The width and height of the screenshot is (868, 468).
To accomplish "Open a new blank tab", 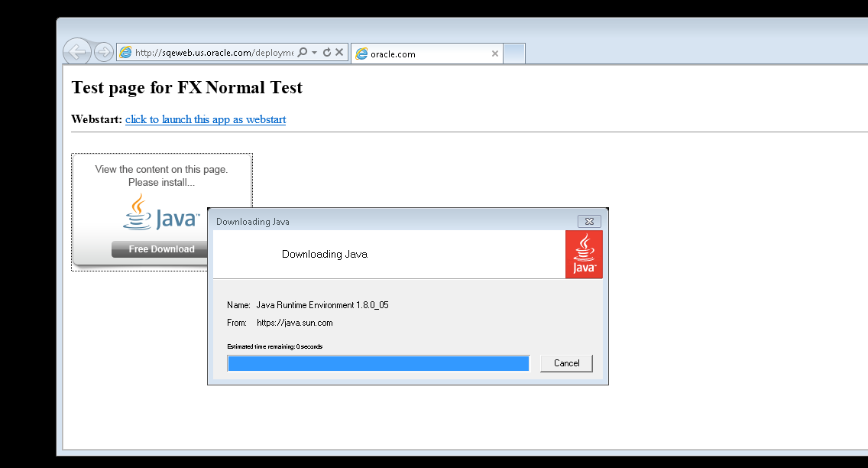I will (x=514, y=54).
